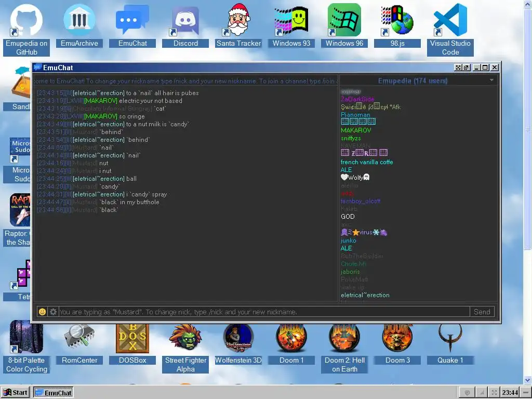The image size is (532, 399).
Task: Select user Pianoman in the user list
Action: pyautogui.click(x=355, y=115)
